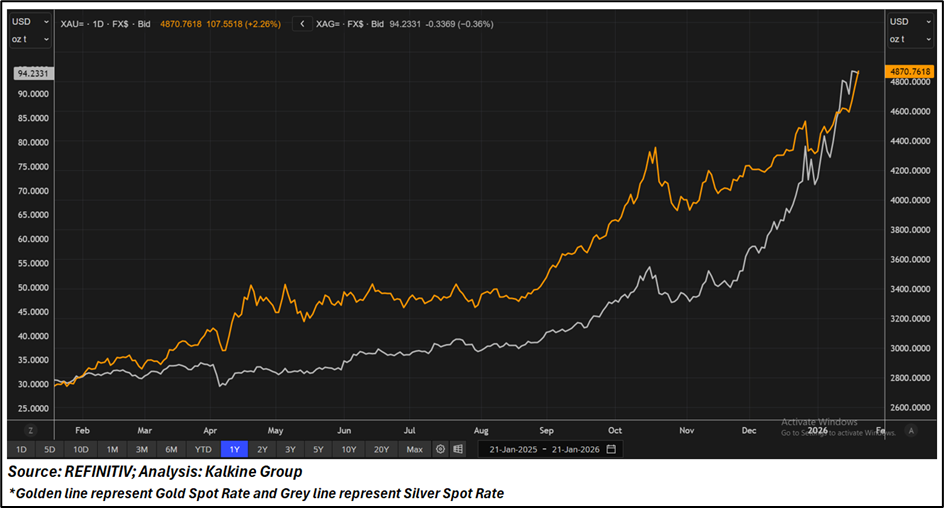Click the grey 94.2331 silver price tag
The image size is (944, 508).
click(33, 73)
